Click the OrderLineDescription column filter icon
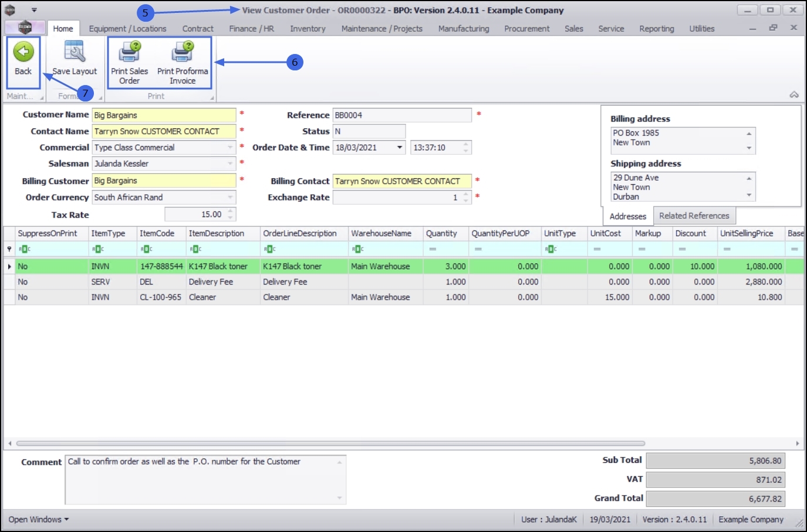This screenshot has width=807, height=532. (270, 249)
